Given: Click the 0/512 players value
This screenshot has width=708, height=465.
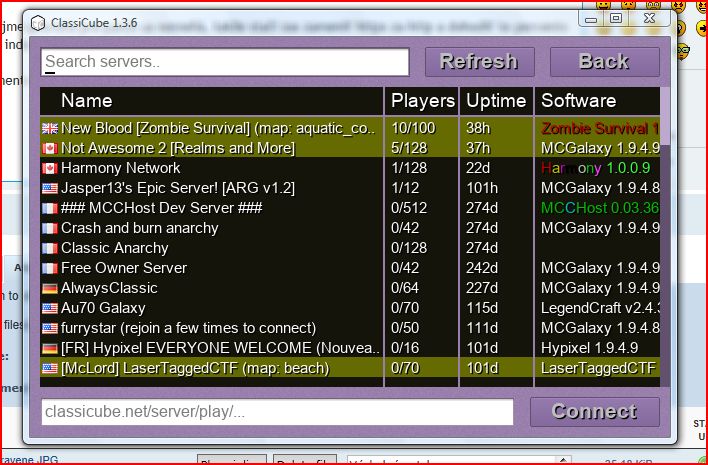Looking at the screenshot, I should pyautogui.click(x=409, y=208).
